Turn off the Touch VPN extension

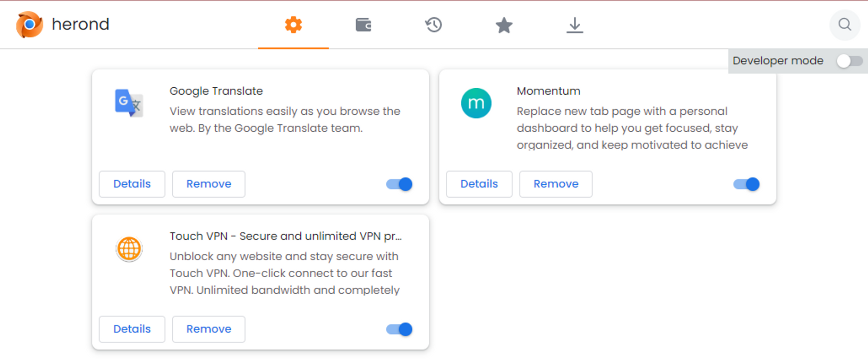tap(398, 329)
